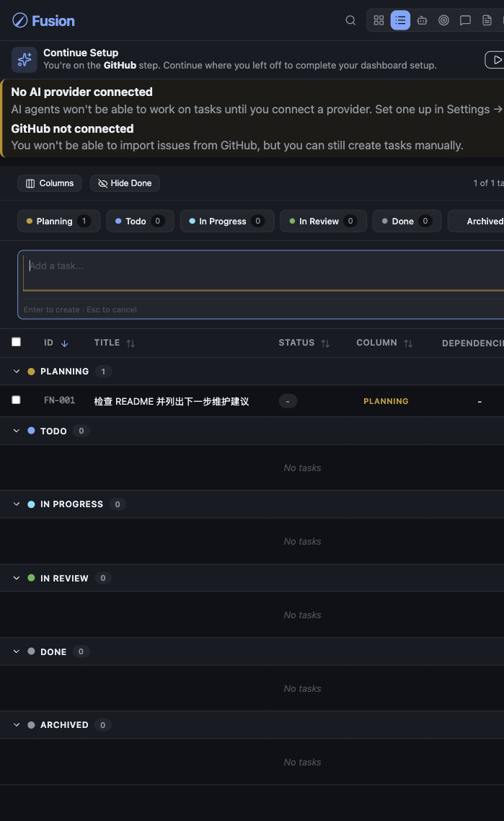The image size is (504, 821).
Task: Click the Fusion logo icon
Action: click(x=20, y=20)
